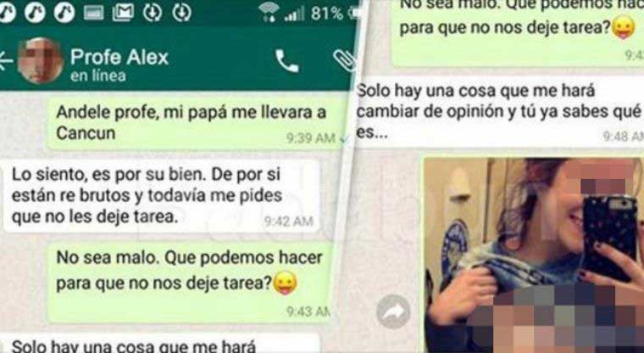Image resolution: width=644 pixels, height=353 pixels.
Task: Tap the tongue emoji in the tarea message
Action: pyautogui.click(x=285, y=284)
